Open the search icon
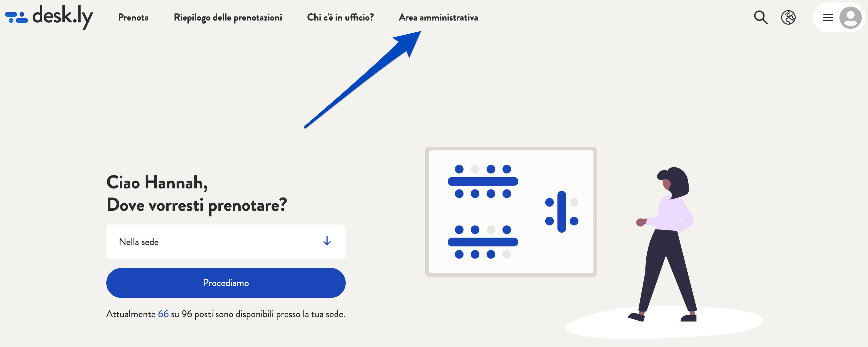This screenshot has width=868, height=347. click(761, 16)
